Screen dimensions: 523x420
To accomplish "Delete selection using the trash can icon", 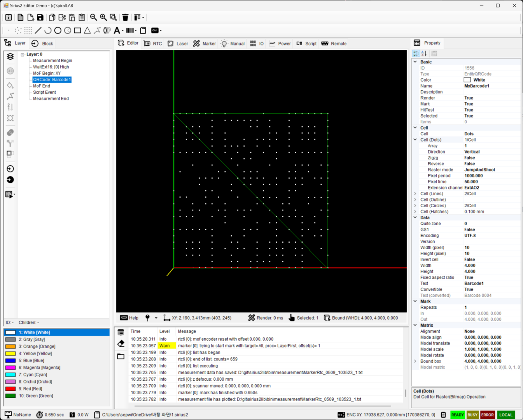I will pyautogui.click(x=125, y=17).
